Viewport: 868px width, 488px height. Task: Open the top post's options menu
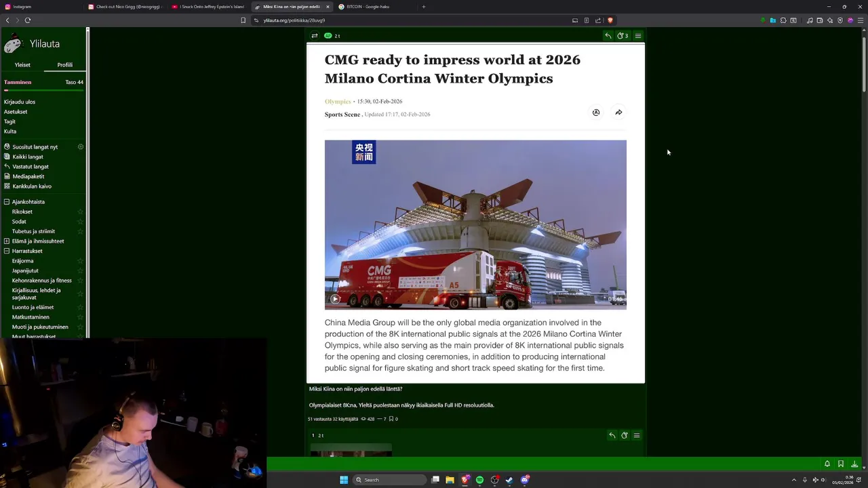(x=637, y=36)
